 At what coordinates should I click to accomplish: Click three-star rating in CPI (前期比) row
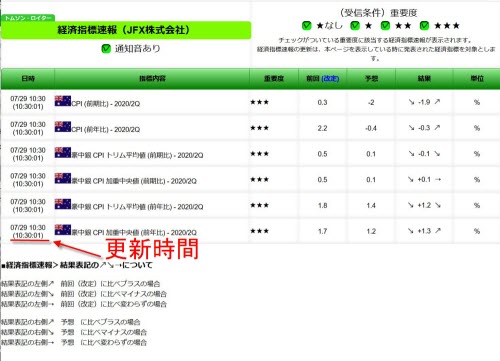(x=260, y=102)
